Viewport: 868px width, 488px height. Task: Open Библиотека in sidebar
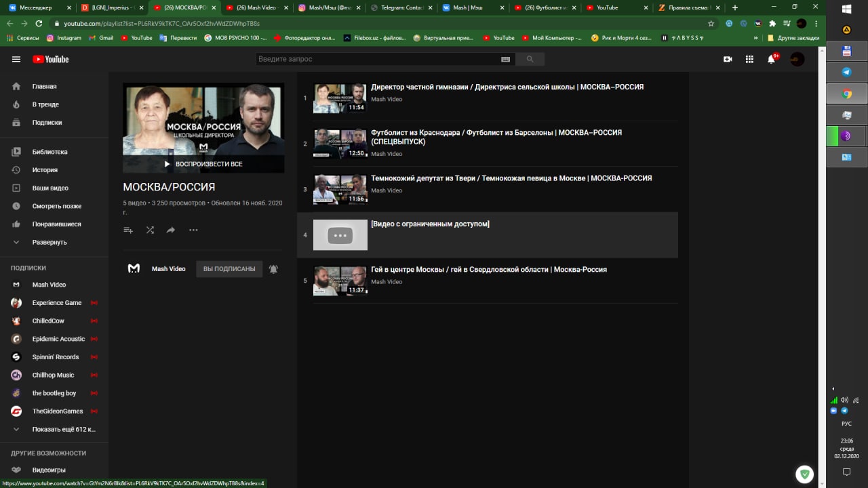click(54, 152)
